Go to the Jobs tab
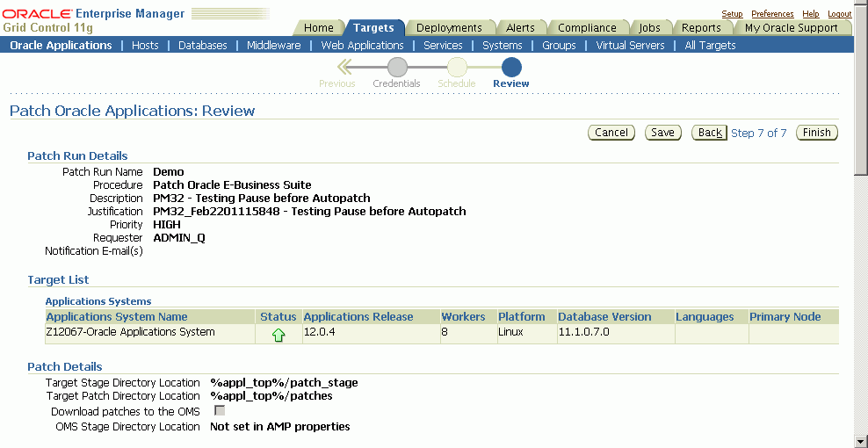This screenshot has height=448, width=868. click(649, 28)
